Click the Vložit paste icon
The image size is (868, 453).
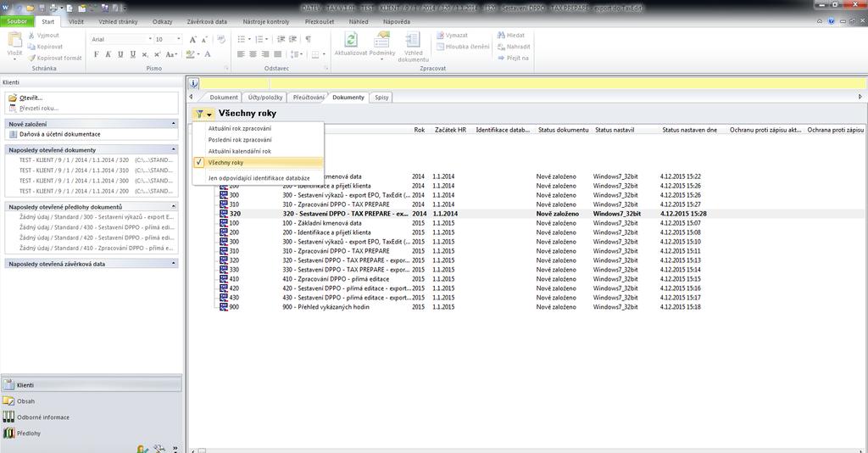(x=14, y=41)
